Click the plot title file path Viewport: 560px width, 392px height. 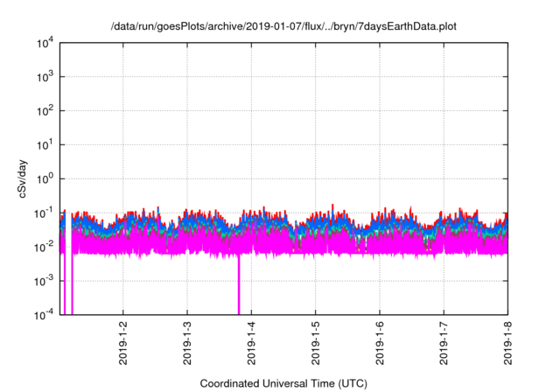point(283,26)
